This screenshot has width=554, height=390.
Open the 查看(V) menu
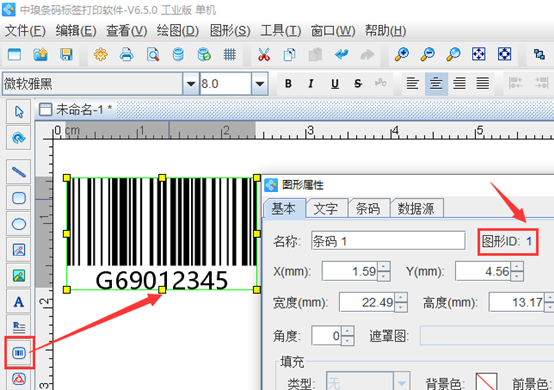point(126,31)
